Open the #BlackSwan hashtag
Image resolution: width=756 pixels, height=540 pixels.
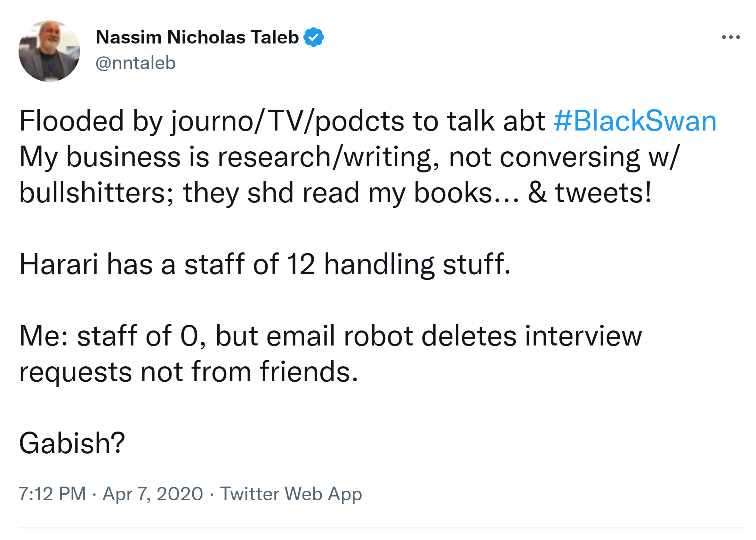(x=635, y=121)
